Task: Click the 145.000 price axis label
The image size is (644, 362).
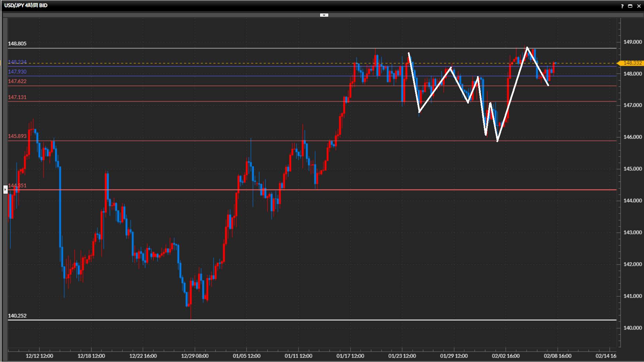Action: tap(632, 169)
